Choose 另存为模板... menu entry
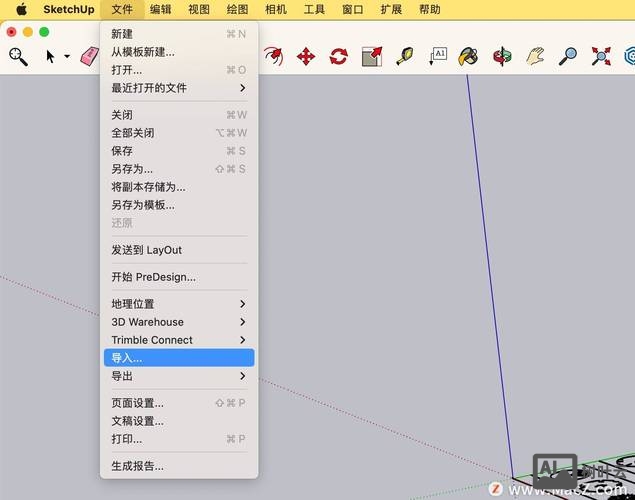635x500 pixels. tap(179, 205)
